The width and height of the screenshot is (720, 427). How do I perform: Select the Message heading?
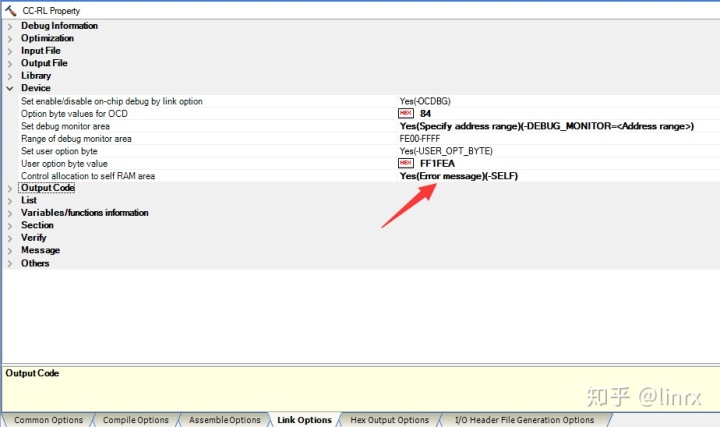coord(40,250)
